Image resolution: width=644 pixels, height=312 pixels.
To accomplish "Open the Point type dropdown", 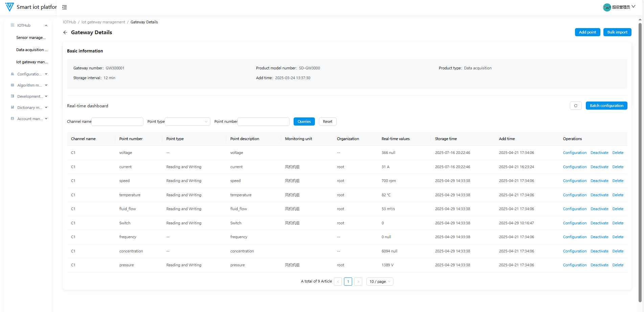I will click(x=187, y=121).
